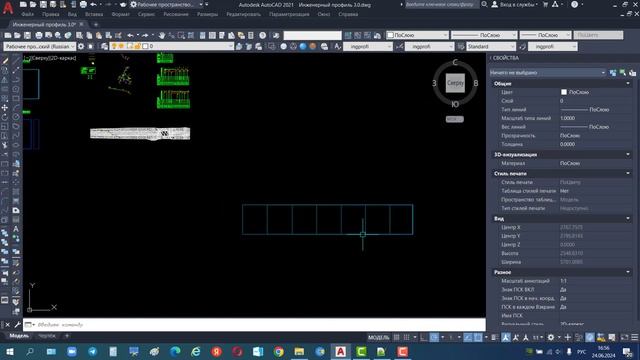The image size is (640, 360).
Task: Click the [Сверху] viewport view control
Action: (x=40, y=58)
